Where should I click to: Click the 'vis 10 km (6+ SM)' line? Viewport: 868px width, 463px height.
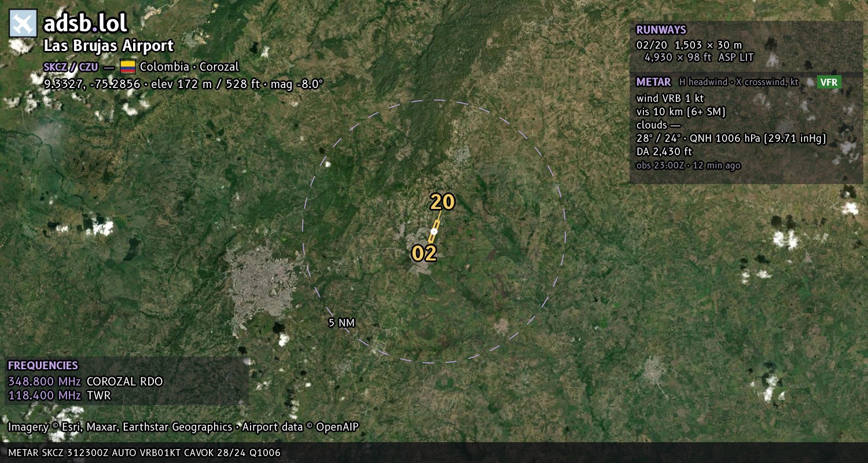click(x=681, y=112)
